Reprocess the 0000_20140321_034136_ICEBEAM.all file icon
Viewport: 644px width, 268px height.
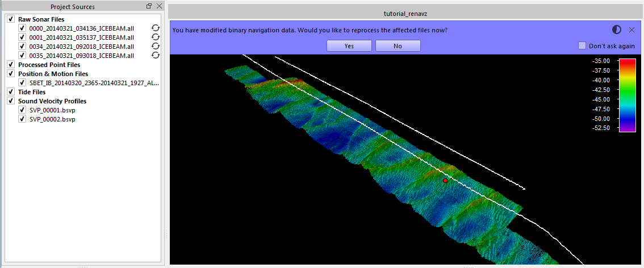click(155, 28)
